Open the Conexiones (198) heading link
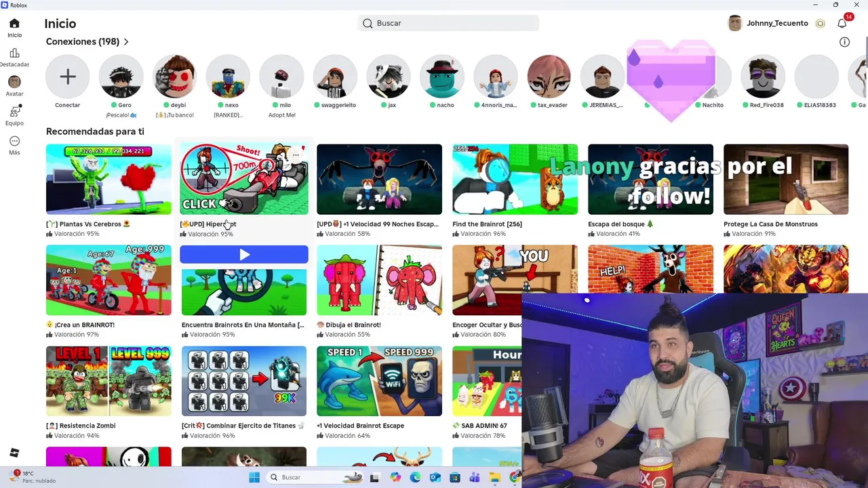This screenshot has height=488, width=868. 83,42
